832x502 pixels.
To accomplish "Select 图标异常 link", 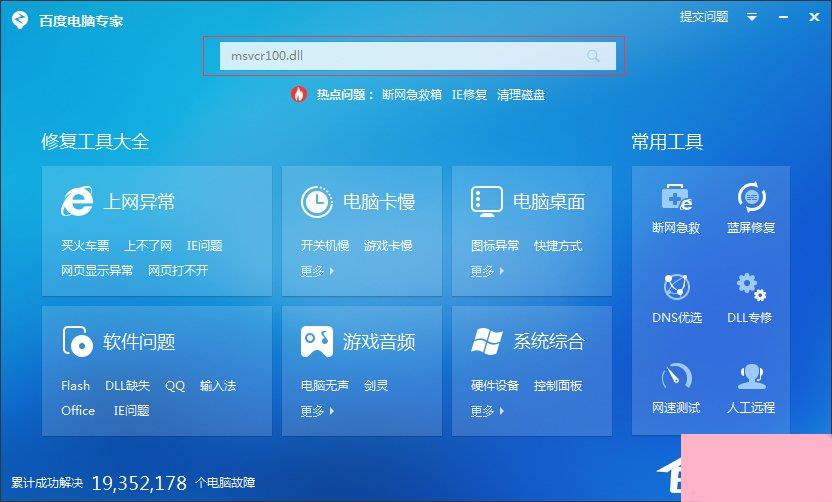I will pos(495,246).
